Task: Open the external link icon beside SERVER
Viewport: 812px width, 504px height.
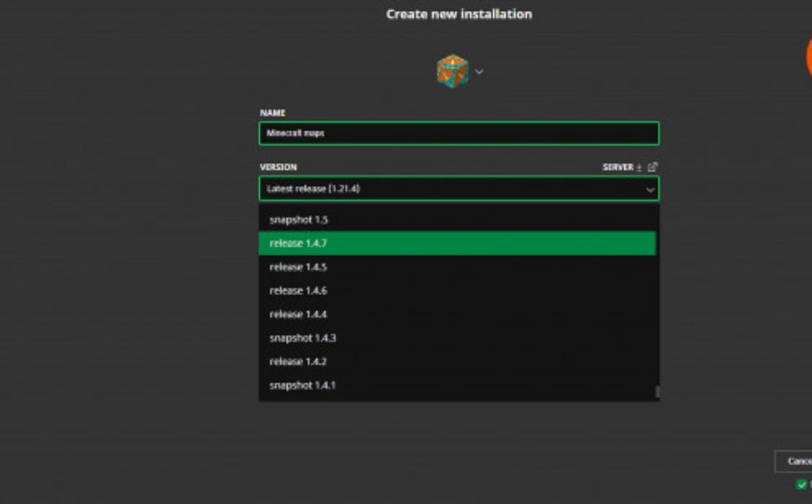Action: click(x=653, y=168)
